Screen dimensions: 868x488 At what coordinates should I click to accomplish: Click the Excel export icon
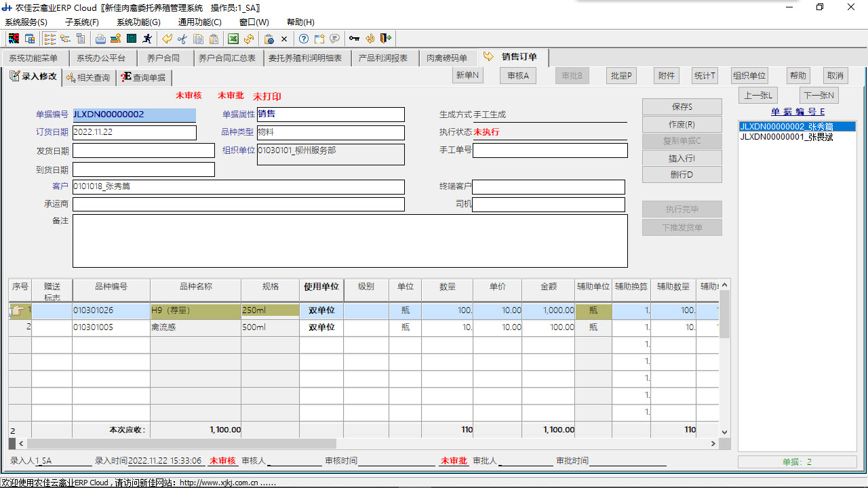233,39
